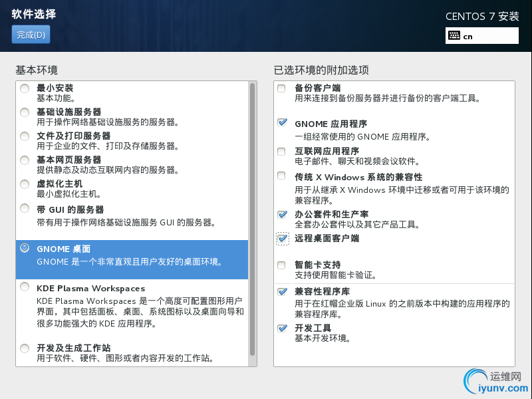Enable the 智能卡支持 checkbox
Viewport: 532px width, 399px height.
pos(281,265)
